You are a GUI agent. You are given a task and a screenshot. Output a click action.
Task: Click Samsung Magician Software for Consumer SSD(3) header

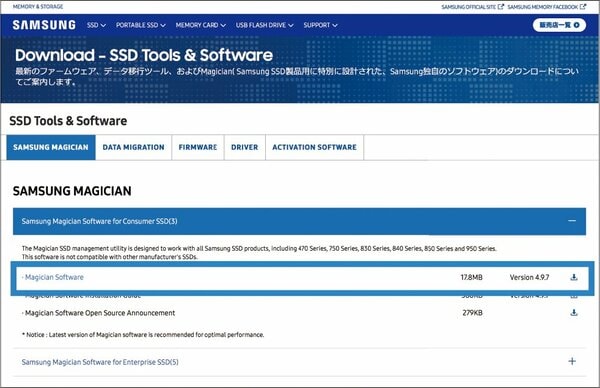pos(299,221)
